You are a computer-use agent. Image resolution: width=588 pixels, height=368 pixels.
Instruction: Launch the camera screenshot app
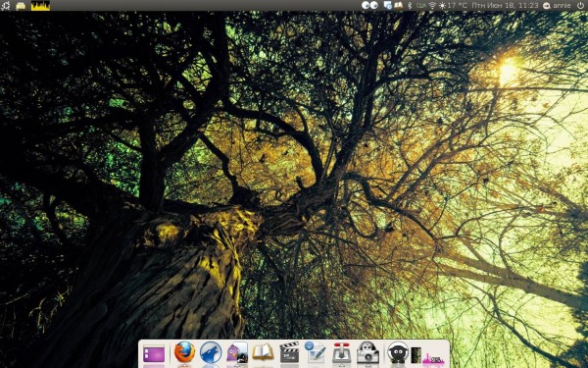tap(367, 353)
